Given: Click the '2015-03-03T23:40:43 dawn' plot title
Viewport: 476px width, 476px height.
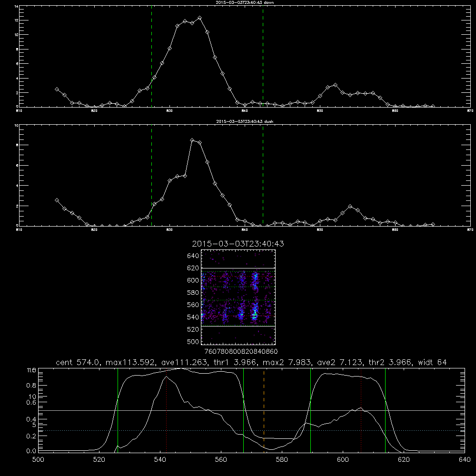Looking at the screenshot, I should pyautogui.click(x=245, y=2).
